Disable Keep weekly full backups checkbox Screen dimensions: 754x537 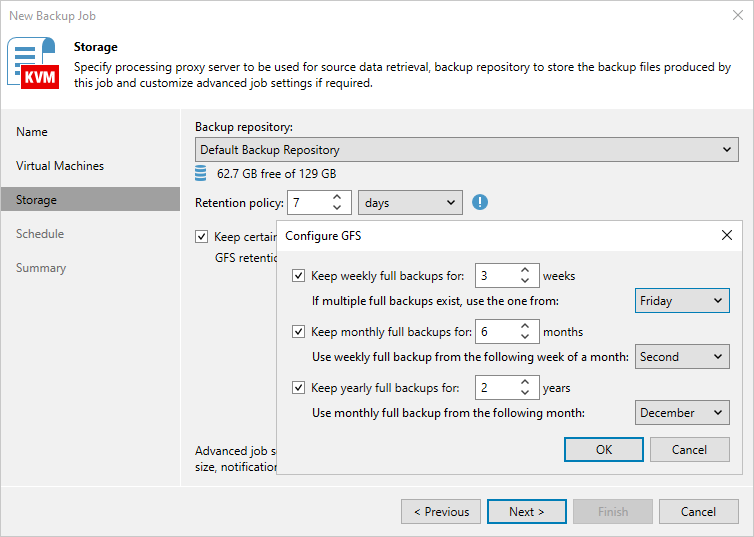(298, 276)
